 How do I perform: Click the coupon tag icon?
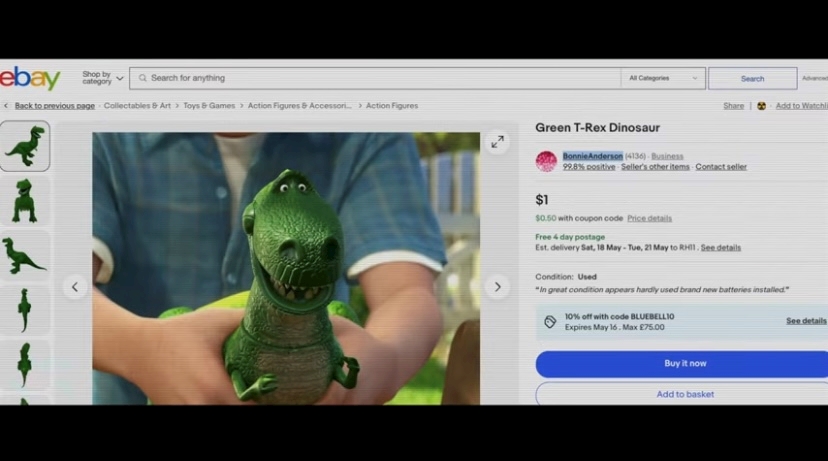coord(550,321)
